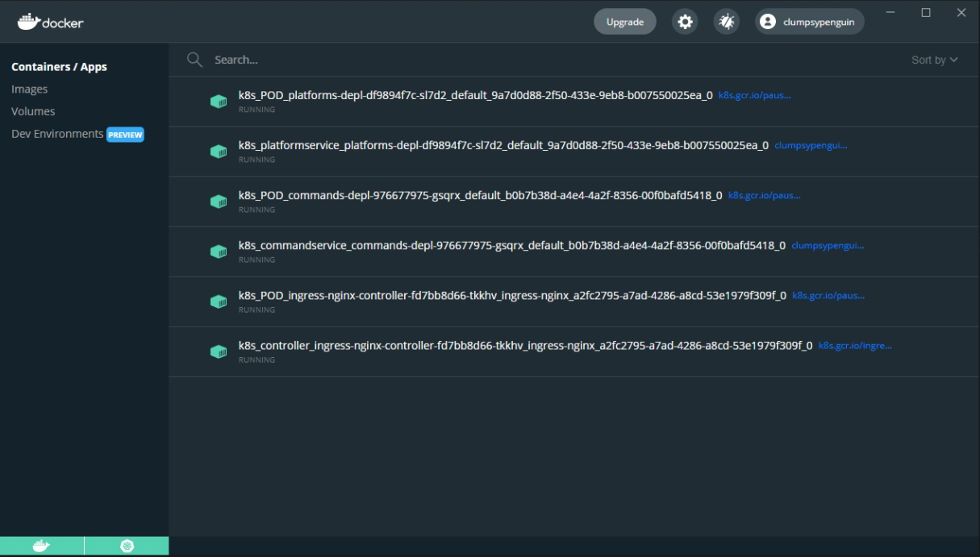This screenshot has height=557, width=980.
Task: Open the clumpsypenguin account button
Action: coord(810,22)
